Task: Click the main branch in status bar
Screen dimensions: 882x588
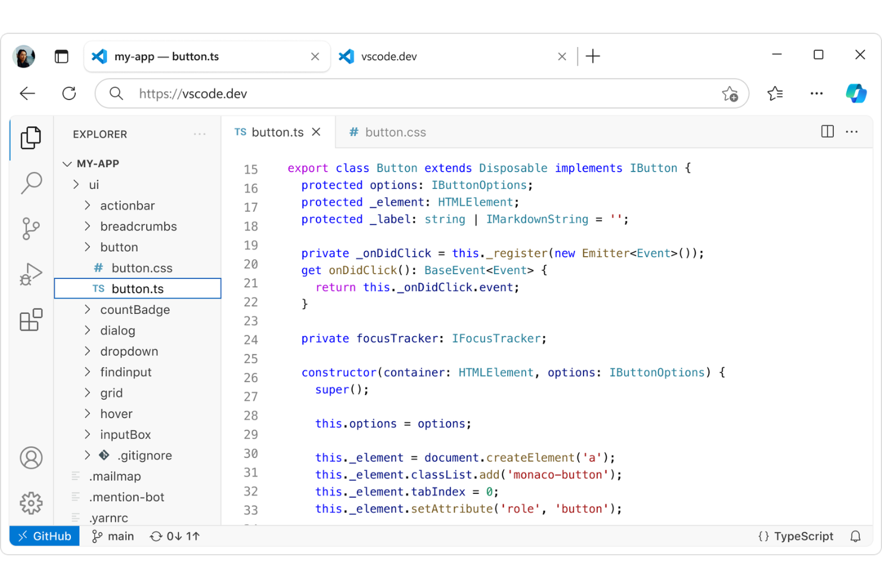Action: (113, 536)
